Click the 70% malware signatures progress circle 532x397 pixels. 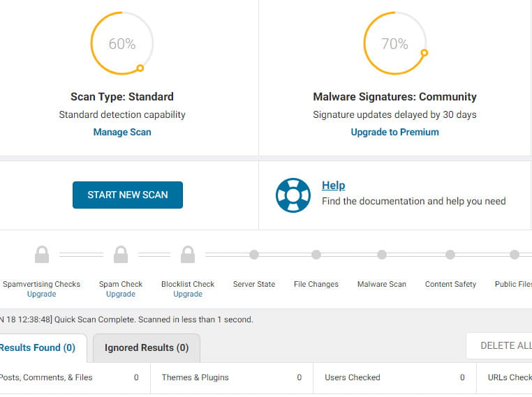click(x=394, y=44)
